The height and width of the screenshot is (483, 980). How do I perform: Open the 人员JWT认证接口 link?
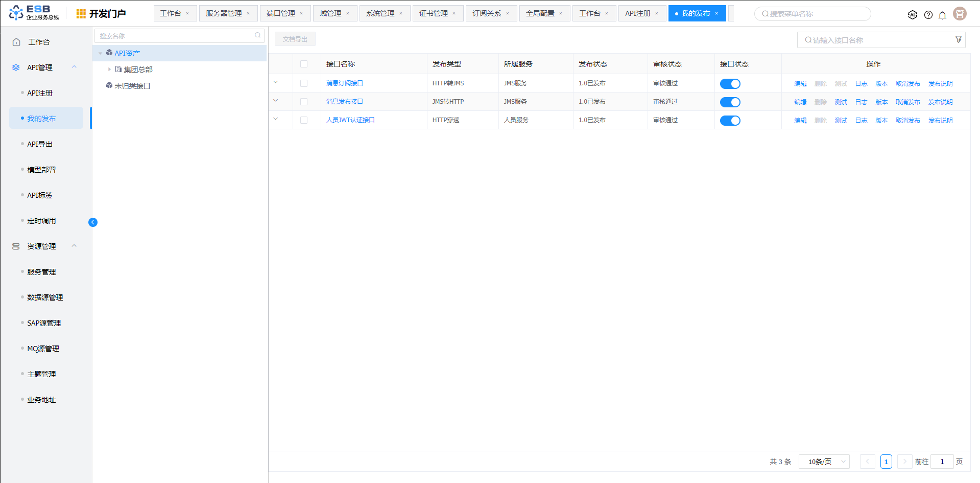tap(350, 120)
